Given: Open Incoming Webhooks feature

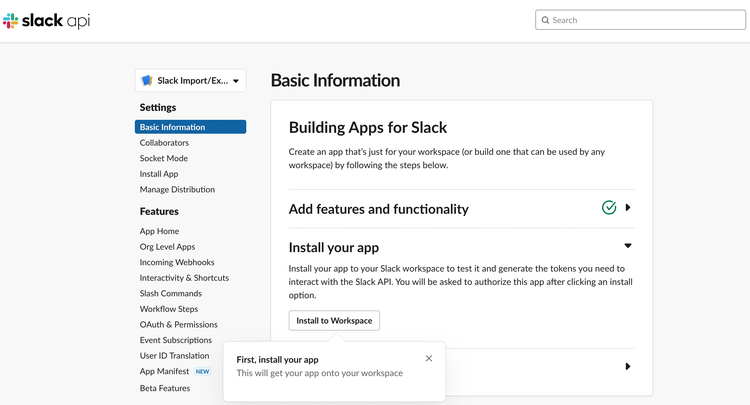Looking at the screenshot, I should (x=177, y=262).
